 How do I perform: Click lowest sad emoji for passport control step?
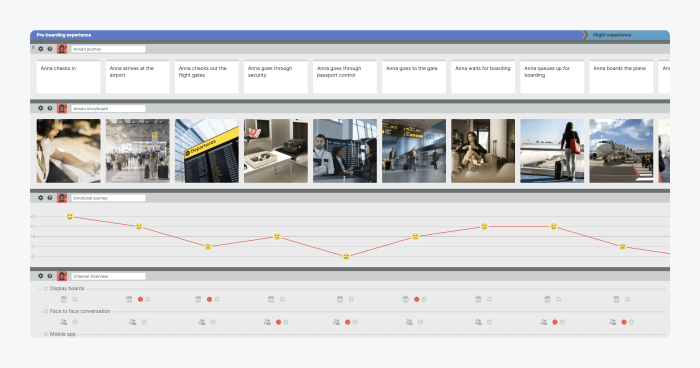pyautogui.click(x=346, y=256)
